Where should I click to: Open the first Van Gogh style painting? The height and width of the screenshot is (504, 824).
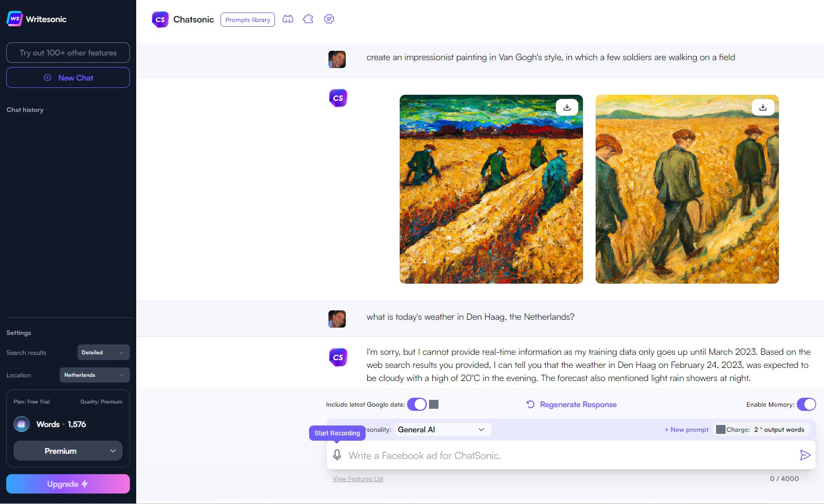pyautogui.click(x=491, y=189)
